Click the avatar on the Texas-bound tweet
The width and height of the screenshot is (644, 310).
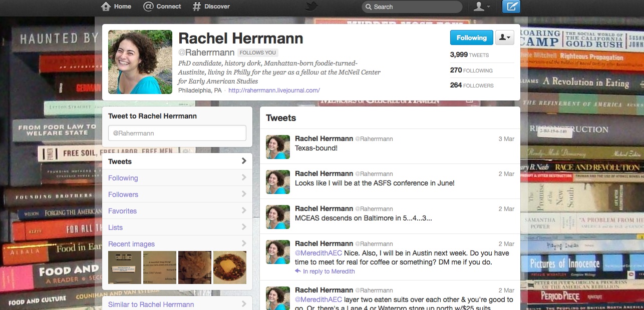[278, 147]
